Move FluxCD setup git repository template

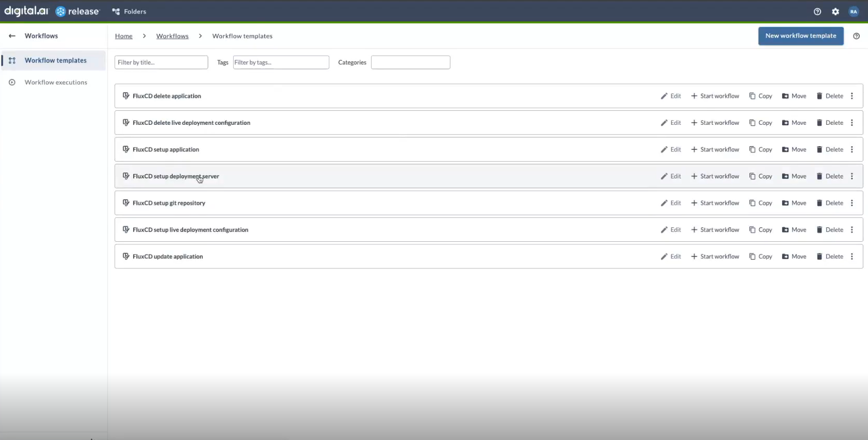click(x=794, y=203)
